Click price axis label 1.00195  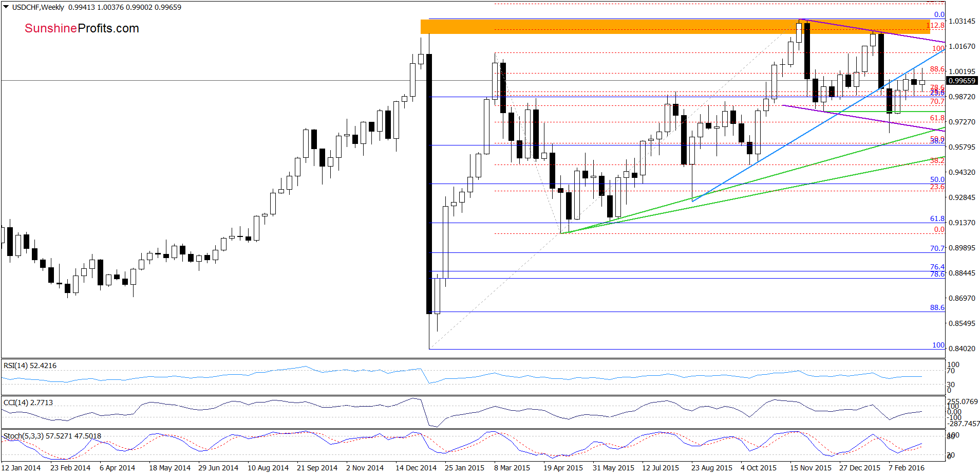(x=962, y=71)
